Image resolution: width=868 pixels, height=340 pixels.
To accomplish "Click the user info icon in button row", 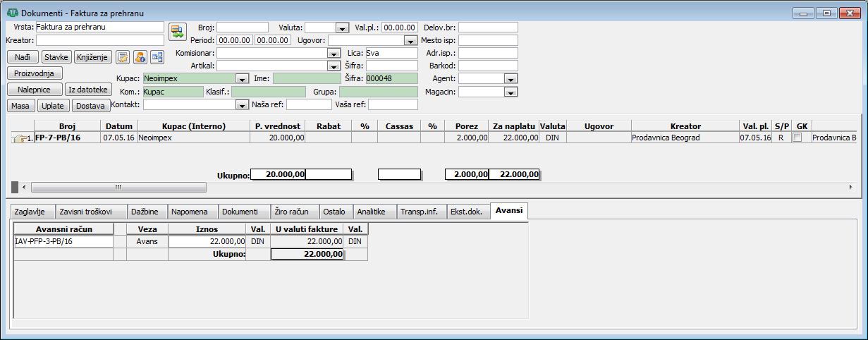I will [x=140, y=57].
